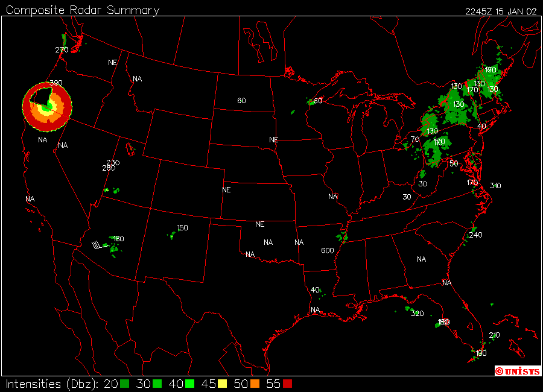Click the Unisys copyright logo
Screen dimensions: 543x392
[x=518, y=371]
